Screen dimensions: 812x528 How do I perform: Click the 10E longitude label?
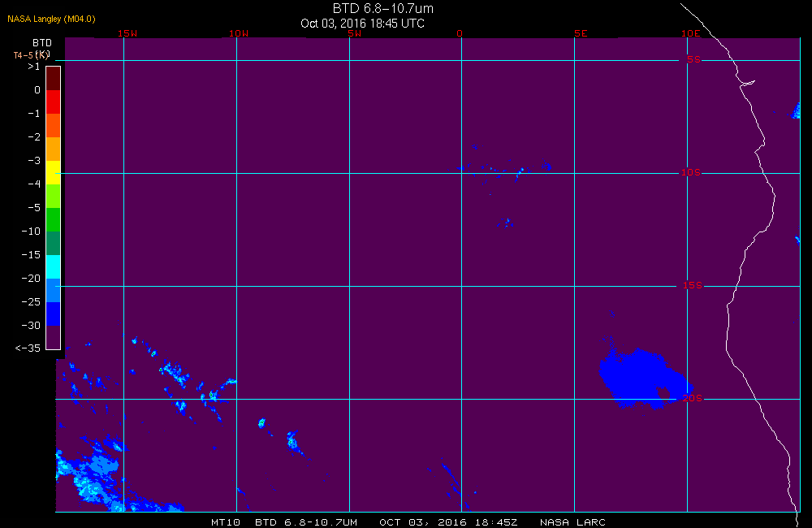690,33
